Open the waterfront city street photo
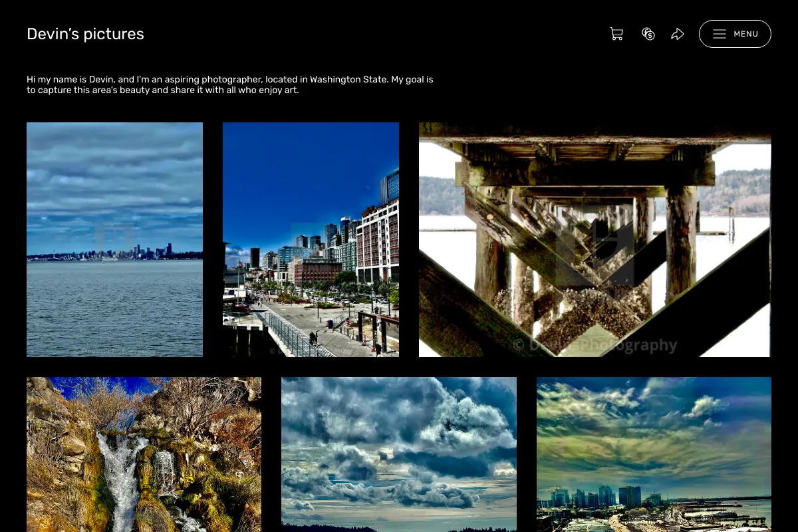Image resolution: width=798 pixels, height=532 pixels. [311, 239]
